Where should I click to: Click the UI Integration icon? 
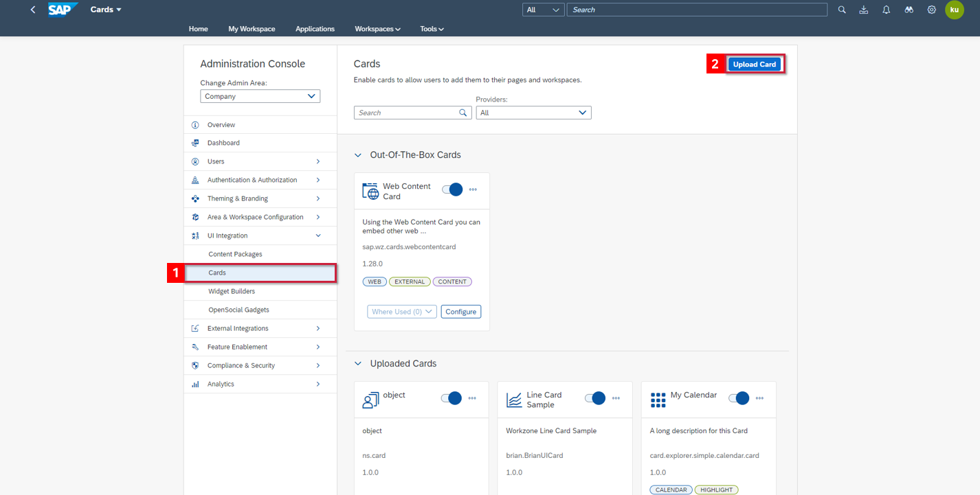point(195,235)
